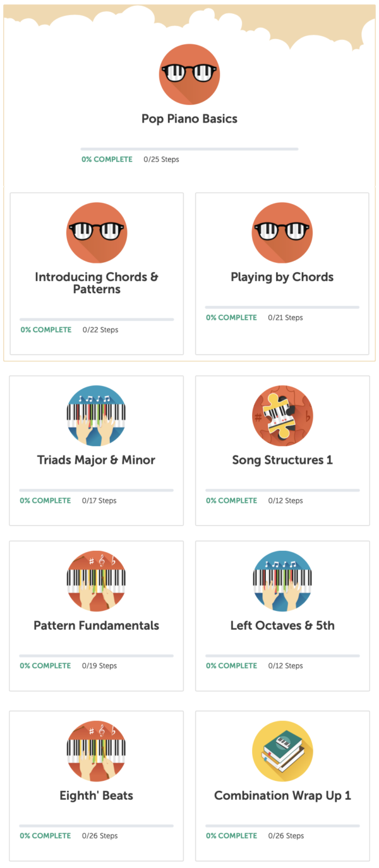Open the Triads Major & Minor piano icon
This screenshot has height=868, width=379.
point(96,416)
